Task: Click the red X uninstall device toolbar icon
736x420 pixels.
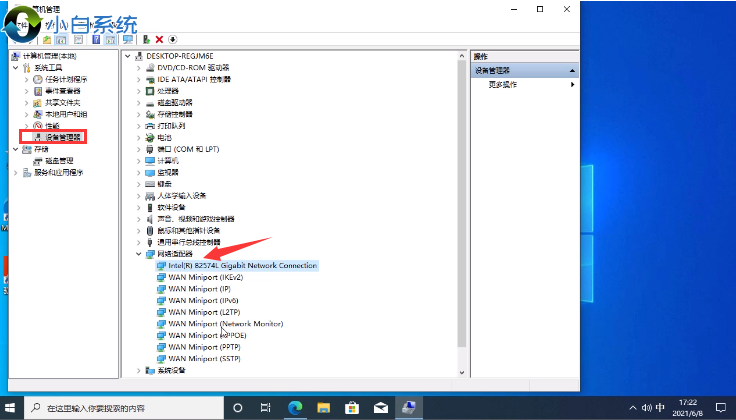Action: (x=159, y=39)
